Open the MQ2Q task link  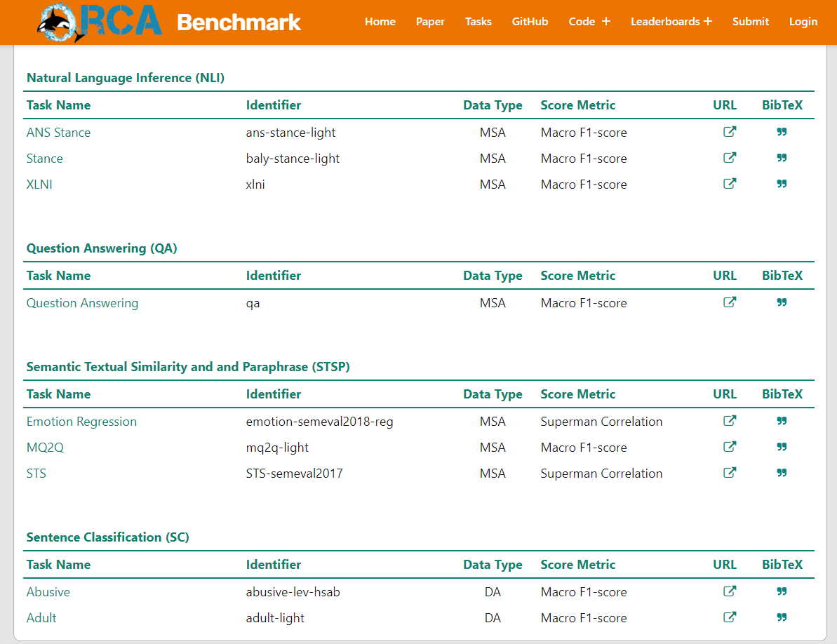click(x=46, y=447)
